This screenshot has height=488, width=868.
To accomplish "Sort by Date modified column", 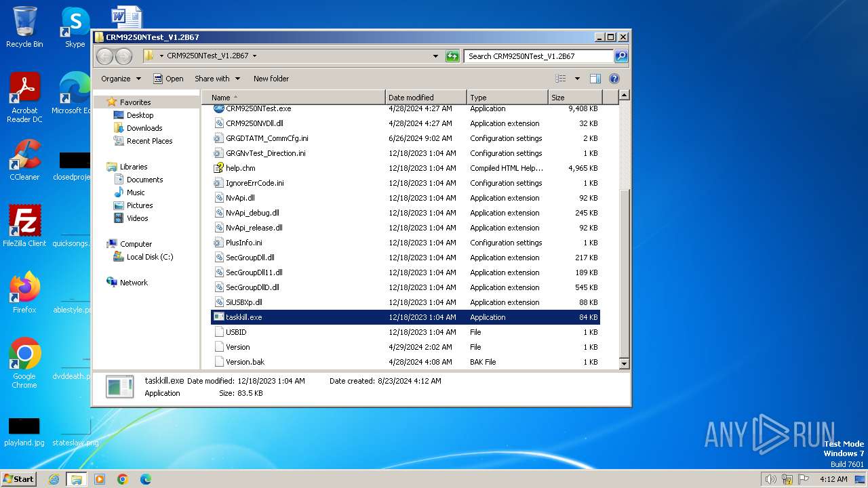I will click(x=426, y=98).
